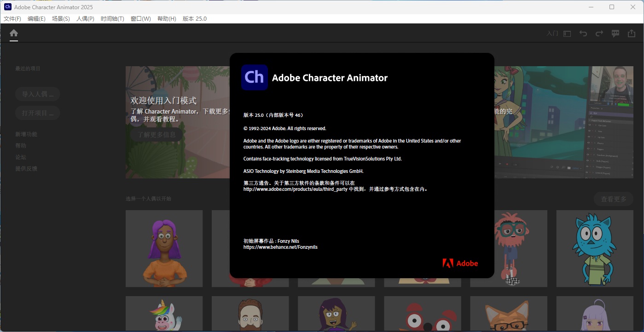This screenshot has width=644, height=332.
Task: Open the 论坛 link
Action: point(21,157)
